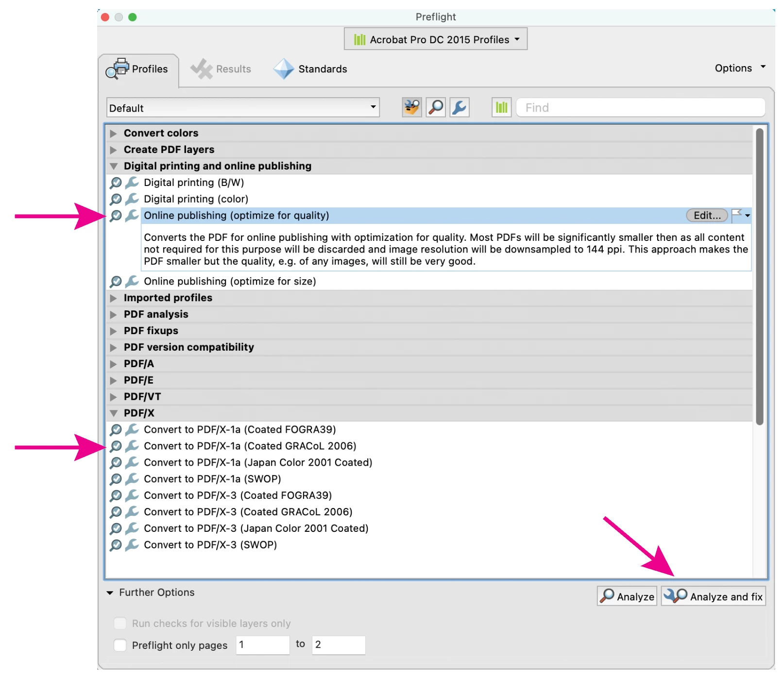Click the start page field showing 1
784x678 pixels.
coord(262,645)
